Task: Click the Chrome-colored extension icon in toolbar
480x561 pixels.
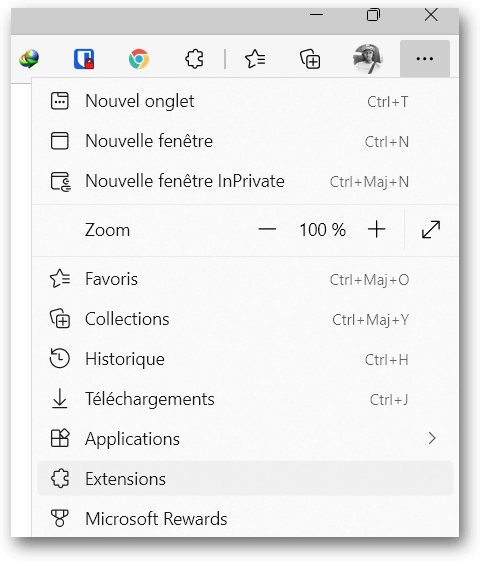Action: pos(139,59)
